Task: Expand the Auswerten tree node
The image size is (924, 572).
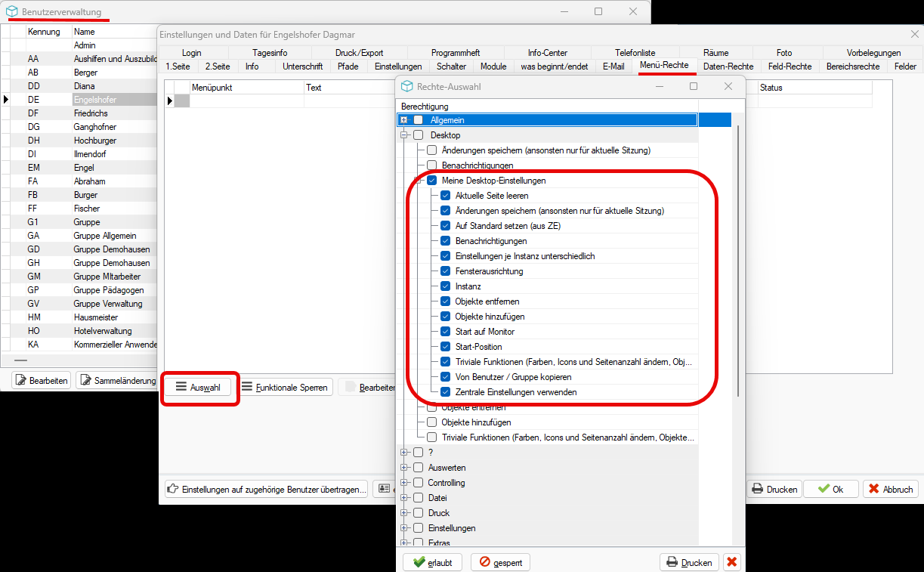Action: [x=404, y=468]
